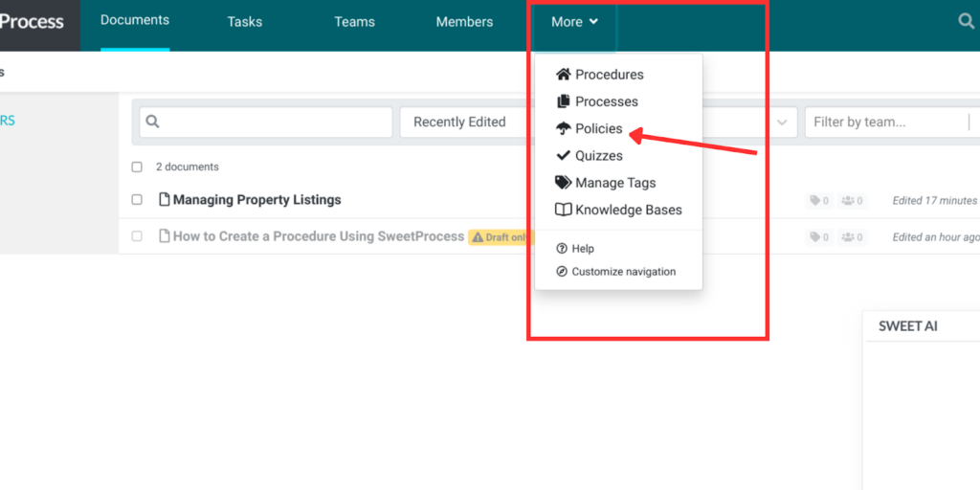Viewport: 980px width, 490px height.
Task: Open the Managing Property Listings document
Action: coord(256,200)
